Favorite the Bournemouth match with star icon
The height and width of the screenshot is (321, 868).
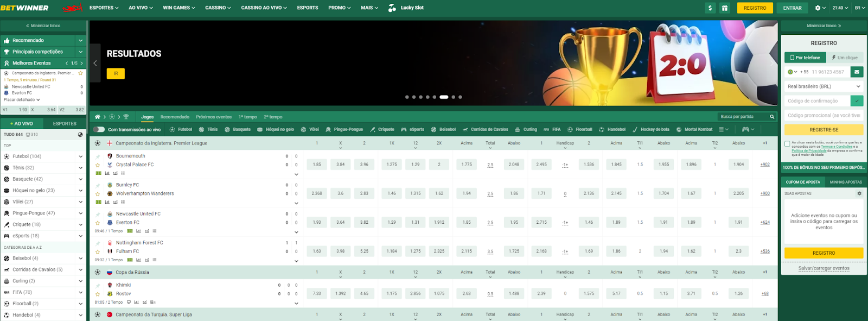(98, 165)
